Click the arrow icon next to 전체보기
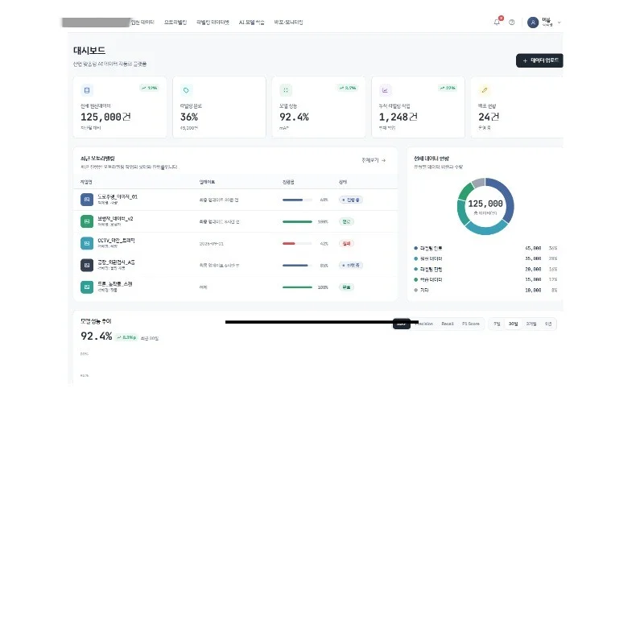This screenshot has height=644, width=644. pos(384,160)
